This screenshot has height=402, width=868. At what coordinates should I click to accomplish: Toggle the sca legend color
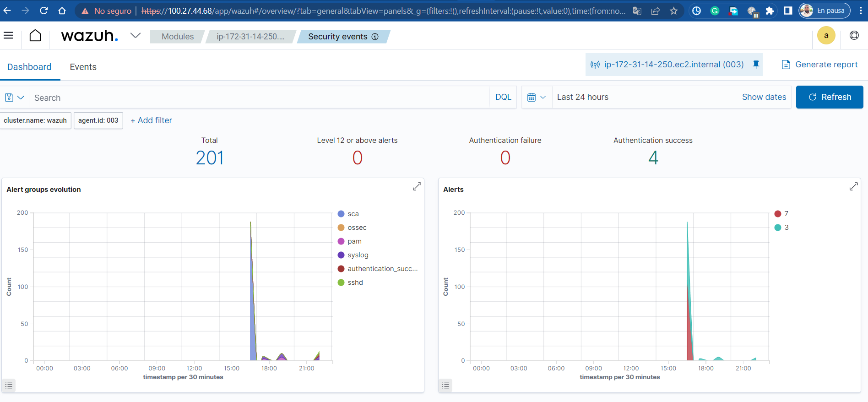[x=341, y=214]
